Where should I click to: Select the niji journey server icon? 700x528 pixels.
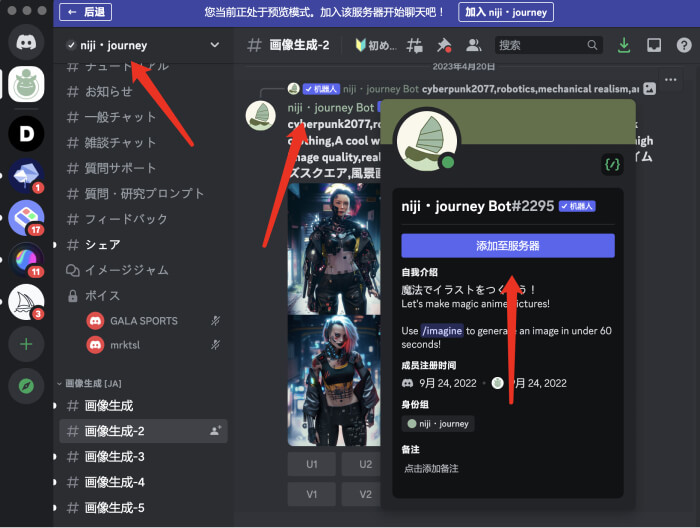click(26, 84)
